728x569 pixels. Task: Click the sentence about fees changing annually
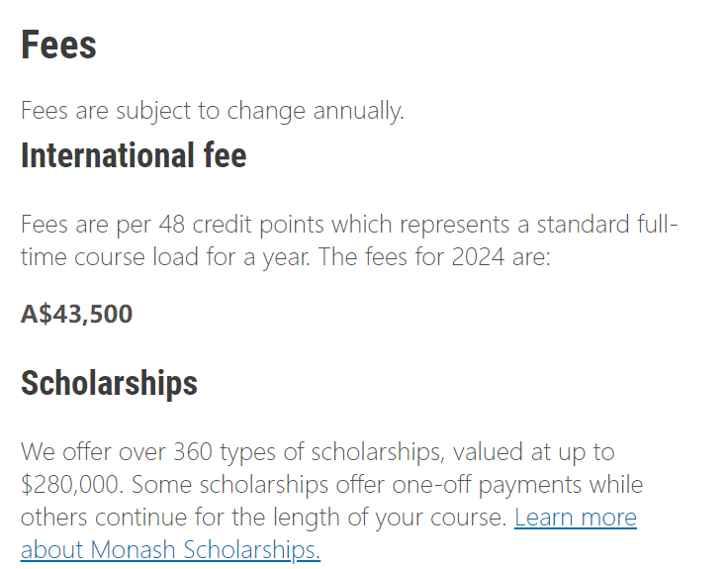[212, 111]
